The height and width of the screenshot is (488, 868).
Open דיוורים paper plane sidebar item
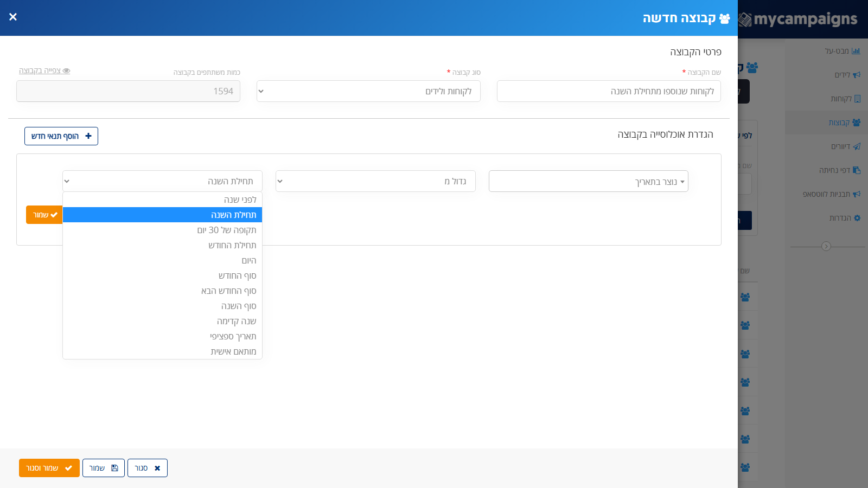pos(846,146)
